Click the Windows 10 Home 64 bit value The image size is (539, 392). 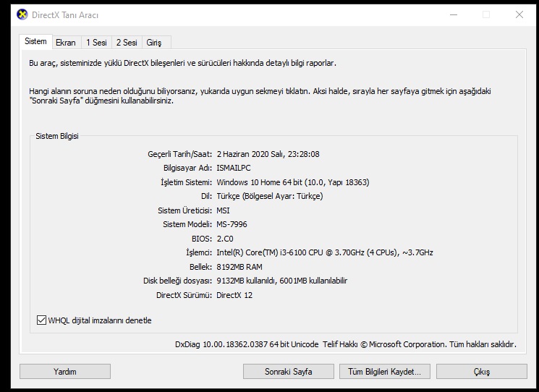coord(293,182)
